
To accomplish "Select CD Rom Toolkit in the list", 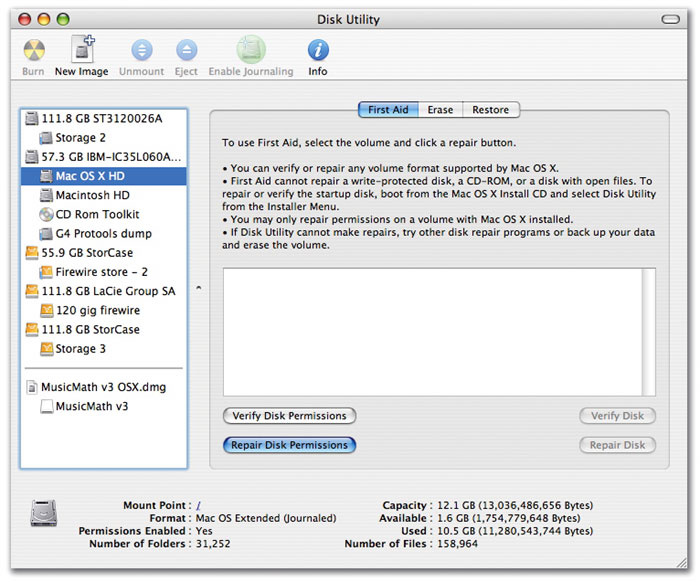I will (97, 215).
